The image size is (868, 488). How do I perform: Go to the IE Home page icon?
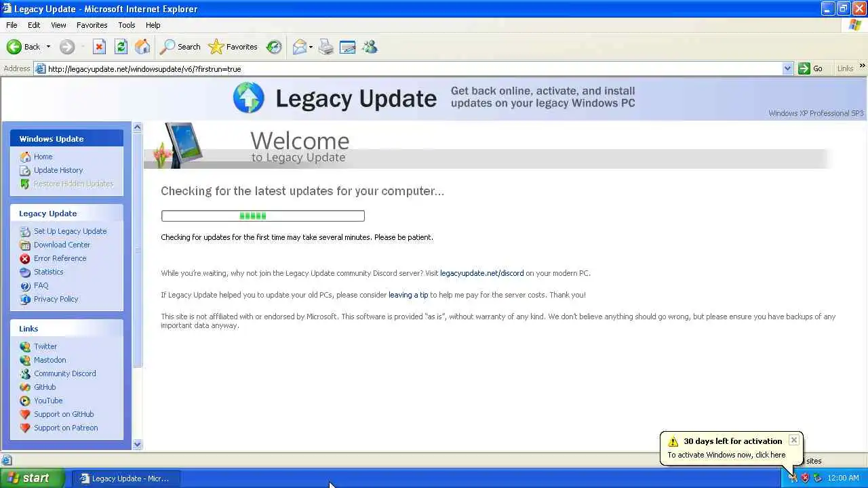(x=142, y=47)
